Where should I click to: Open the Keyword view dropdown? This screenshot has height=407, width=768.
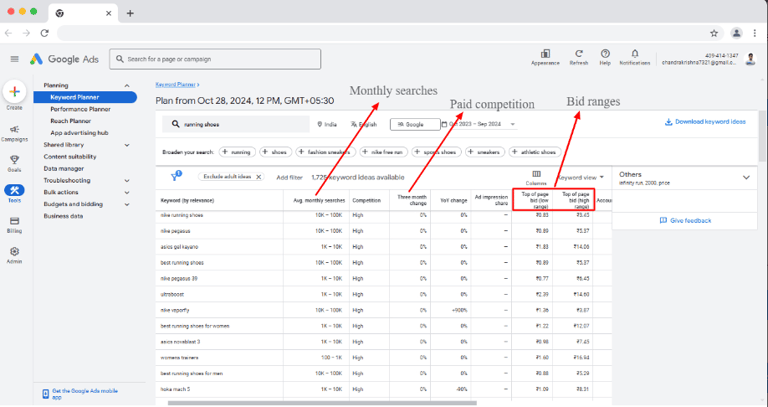pos(580,177)
